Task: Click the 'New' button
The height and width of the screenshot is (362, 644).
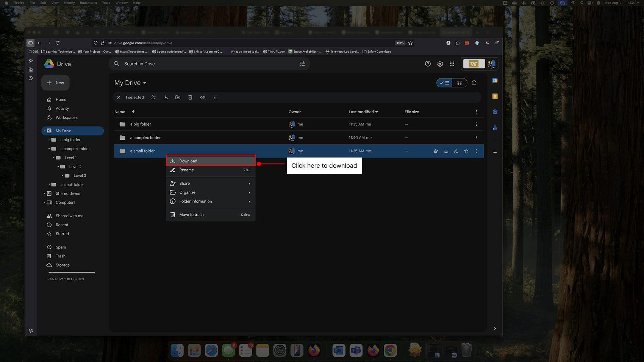Action: click(x=55, y=83)
